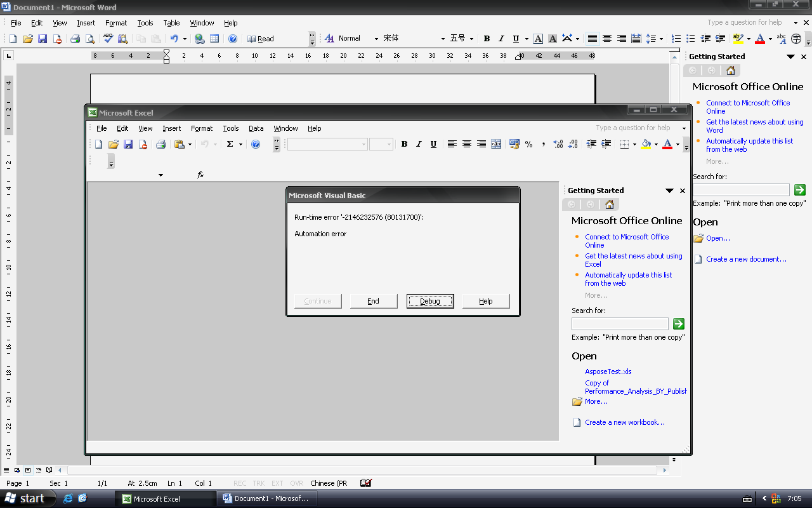The height and width of the screenshot is (508, 812).
Task: Open the Table menu in Word
Action: 171,23
